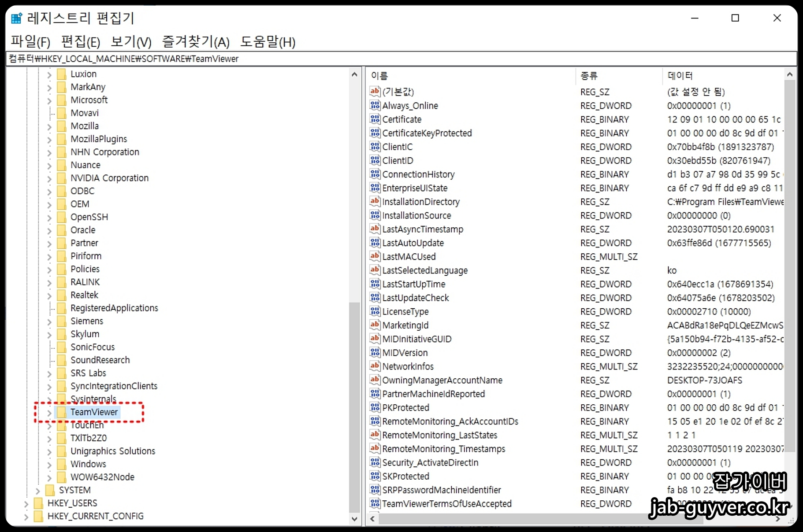Select the PartnerMachineIdReported value name
The width and height of the screenshot is (803, 532).
(433, 394)
